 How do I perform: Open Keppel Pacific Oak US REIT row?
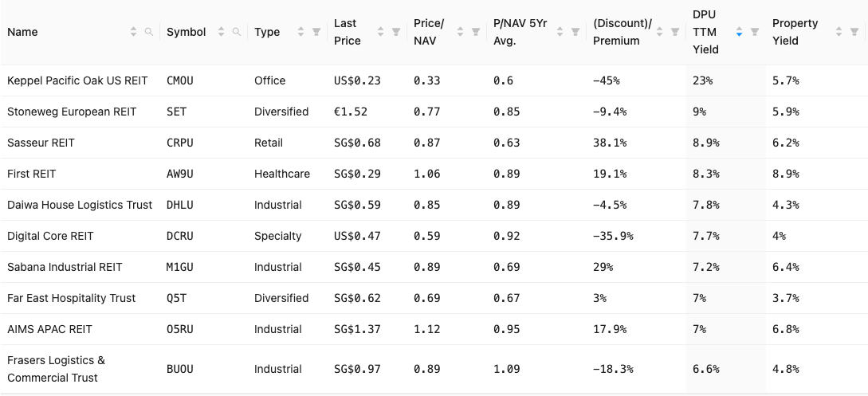(x=77, y=80)
